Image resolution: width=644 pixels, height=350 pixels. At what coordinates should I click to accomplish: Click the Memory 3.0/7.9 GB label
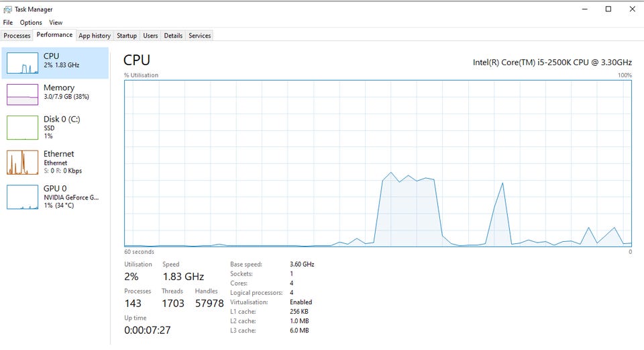pos(66,97)
